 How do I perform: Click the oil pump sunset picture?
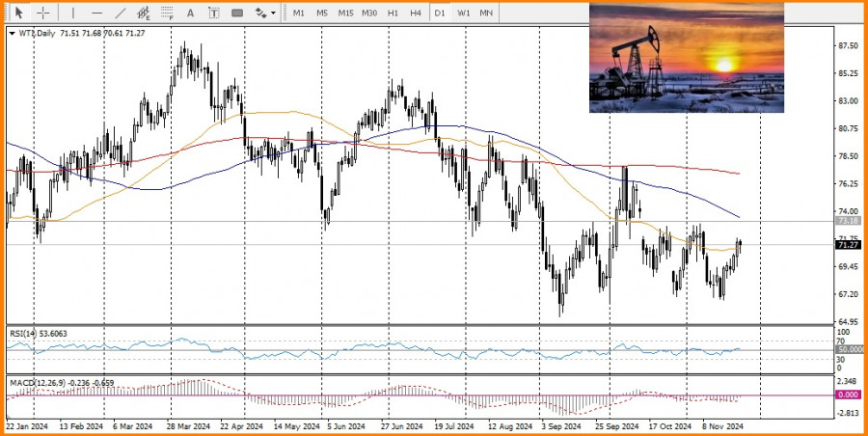[x=687, y=58]
